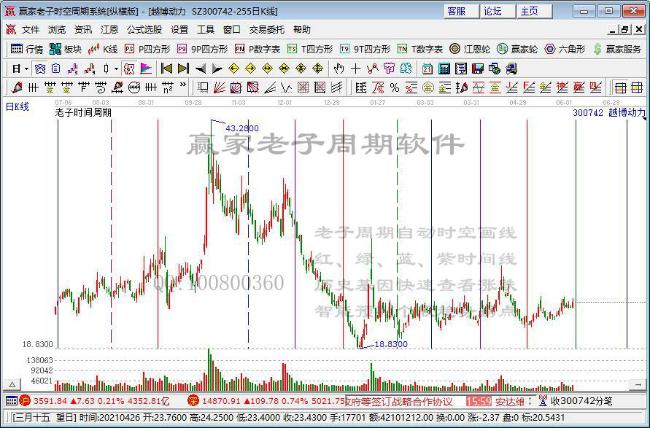This screenshot has width=650, height=428.
Task: Open the 窗口 menu
Action: tap(232, 29)
